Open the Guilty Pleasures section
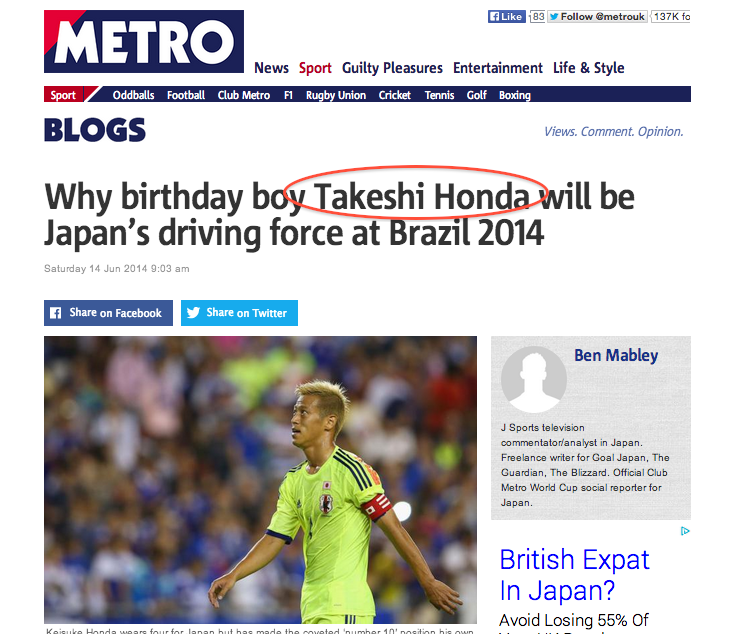Image resolution: width=744 pixels, height=634 pixels. coord(392,68)
